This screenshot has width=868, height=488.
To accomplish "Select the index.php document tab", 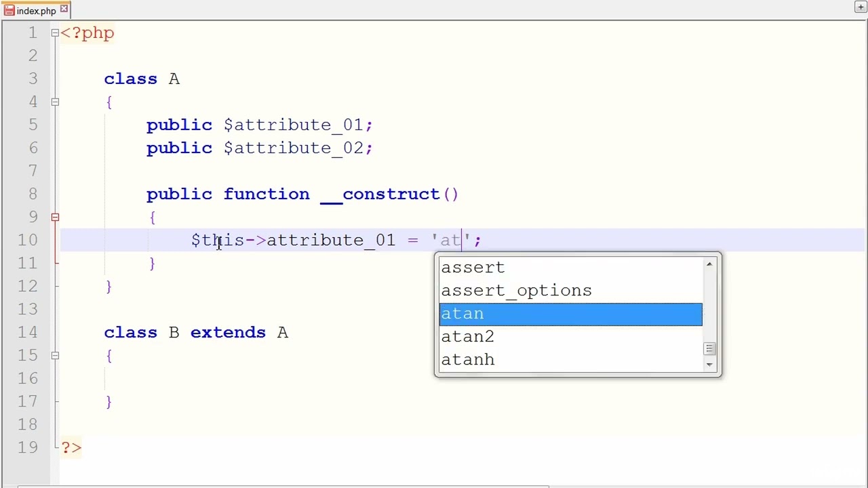I will (x=36, y=10).
